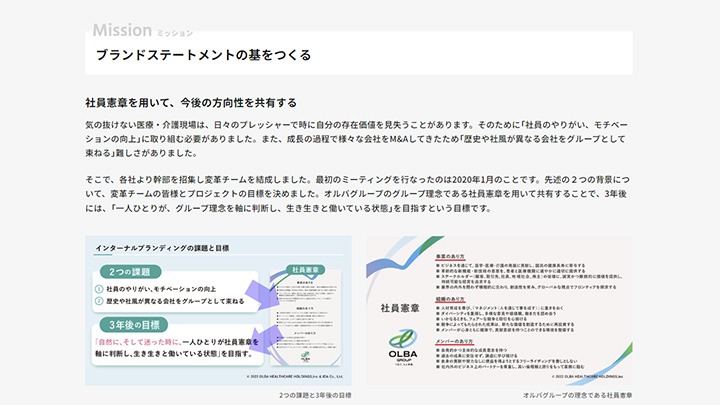Click the green 社員憲章 badge in left slide

click(x=305, y=270)
